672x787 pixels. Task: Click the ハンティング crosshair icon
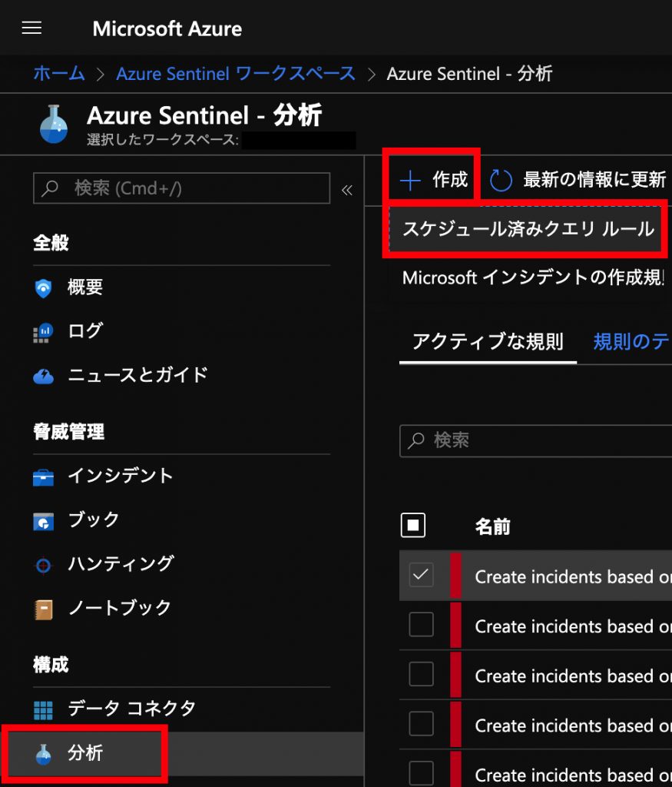[x=44, y=566]
